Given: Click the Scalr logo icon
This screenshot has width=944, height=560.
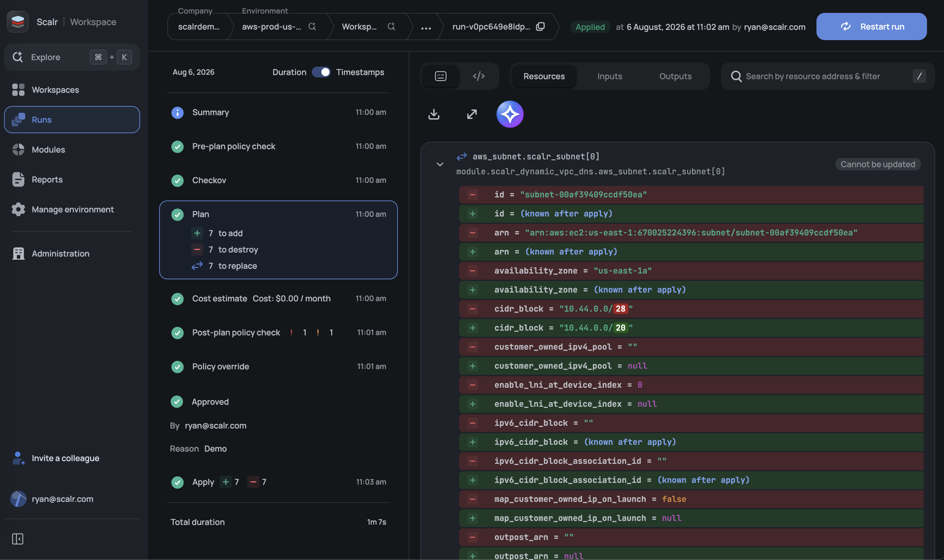Looking at the screenshot, I should 18,22.
